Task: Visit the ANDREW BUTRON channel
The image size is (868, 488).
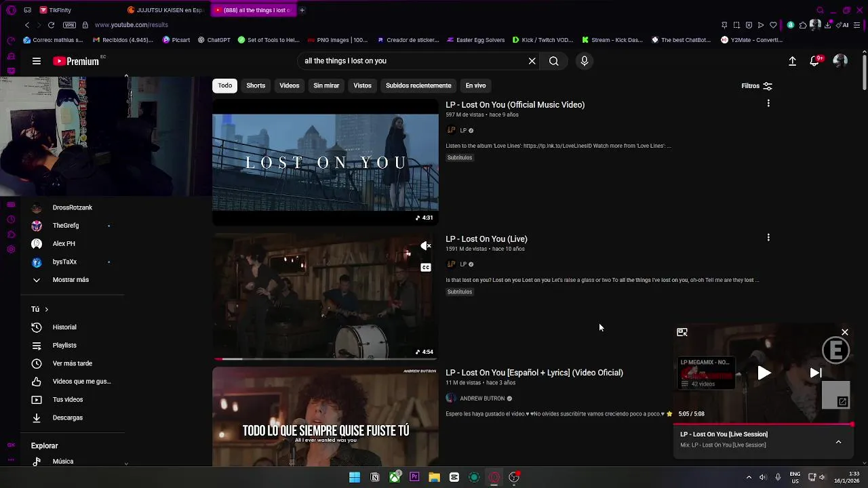Action: point(482,399)
